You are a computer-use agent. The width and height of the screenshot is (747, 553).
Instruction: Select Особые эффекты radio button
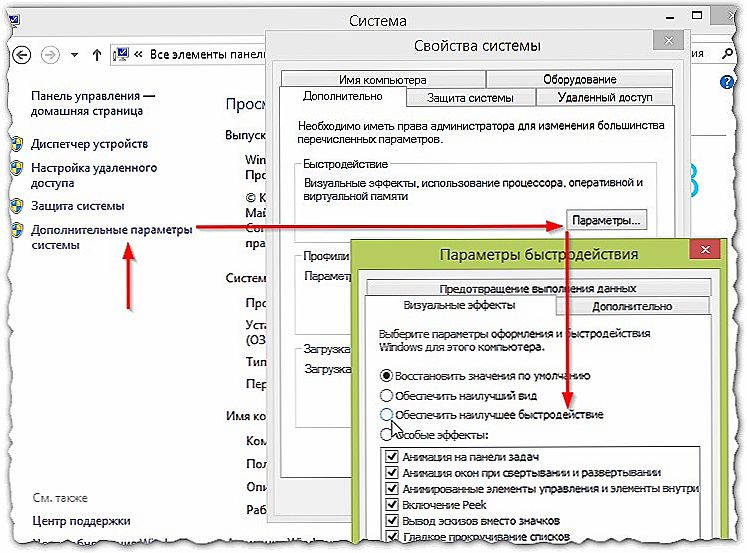385,435
